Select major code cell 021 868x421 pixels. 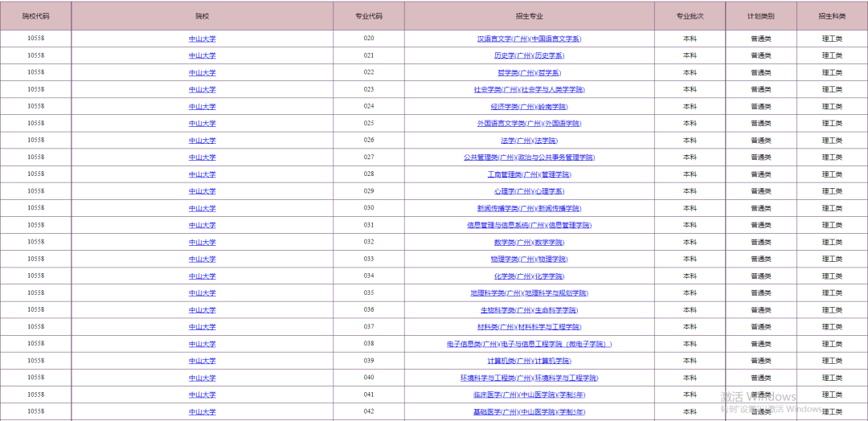tap(369, 55)
